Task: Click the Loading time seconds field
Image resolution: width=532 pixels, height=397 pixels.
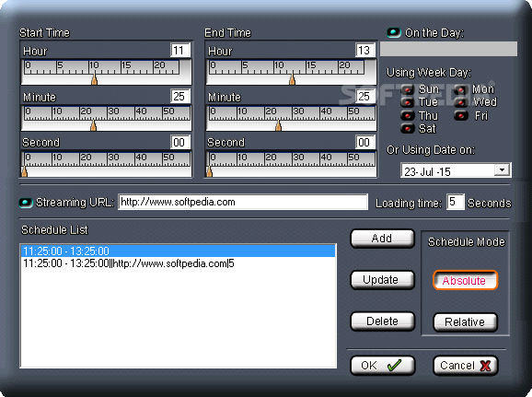Action: click(455, 202)
